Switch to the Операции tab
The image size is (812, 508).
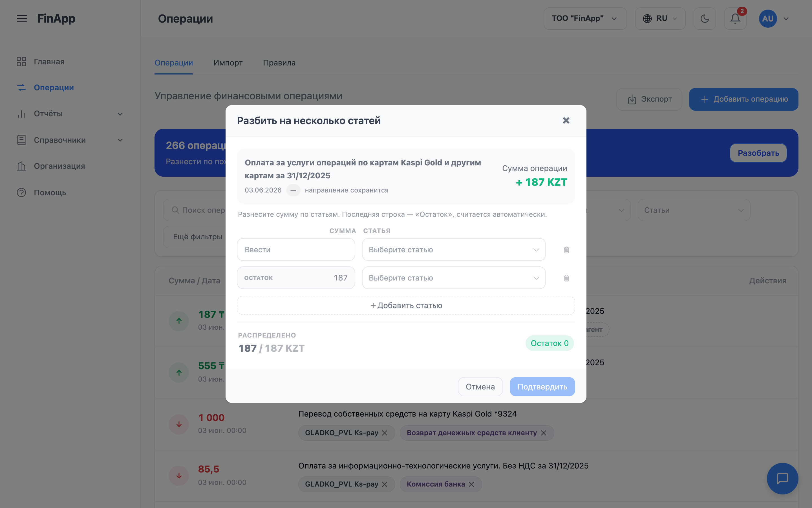click(x=173, y=63)
